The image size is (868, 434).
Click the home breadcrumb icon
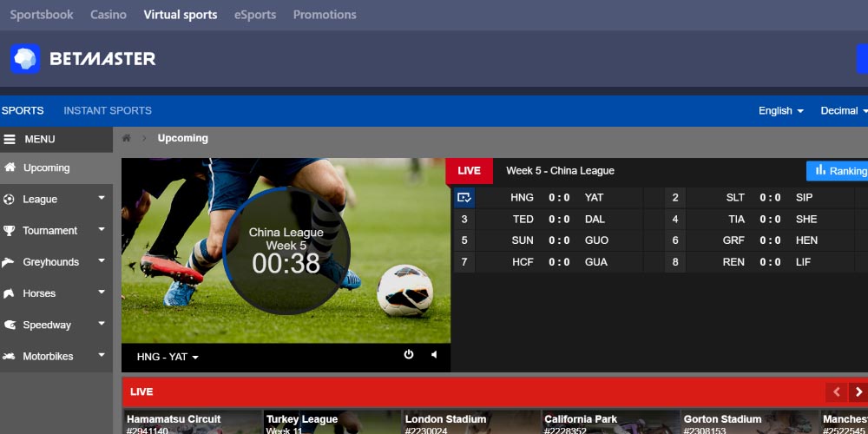pos(127,138)
